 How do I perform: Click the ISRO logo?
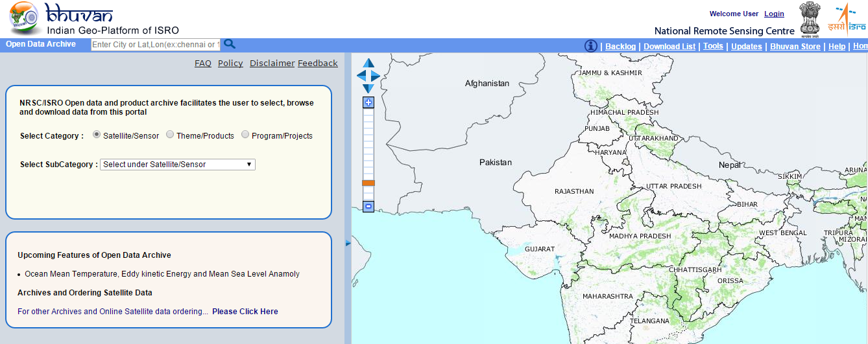pyautogui.click(x=847, y=19)
